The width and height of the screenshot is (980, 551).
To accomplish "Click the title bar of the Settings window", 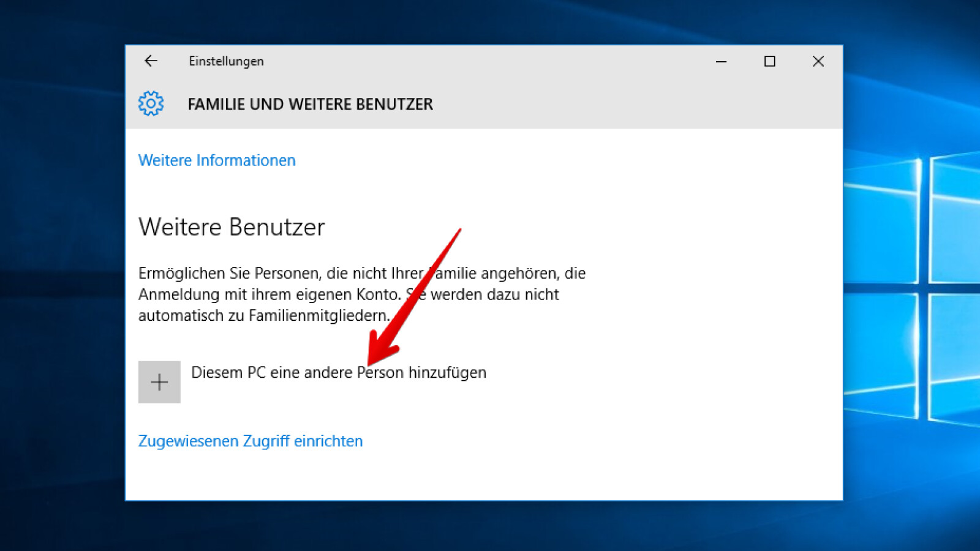I will click(x=459, y=61).
